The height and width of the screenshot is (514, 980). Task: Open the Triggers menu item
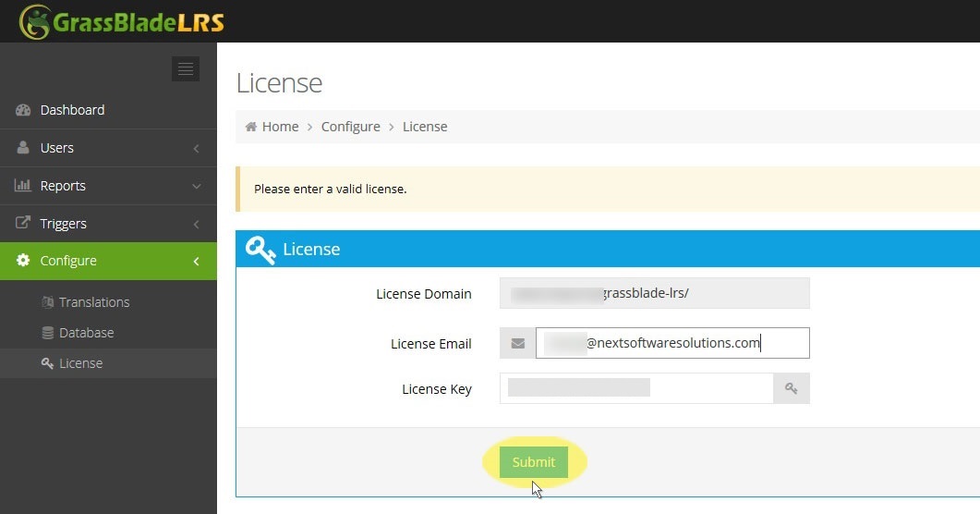tap(108, 223)
